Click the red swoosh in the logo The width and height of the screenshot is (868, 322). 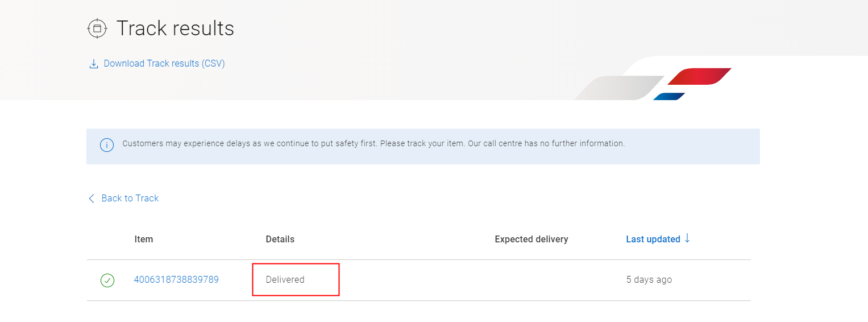(x=699, y=76)
